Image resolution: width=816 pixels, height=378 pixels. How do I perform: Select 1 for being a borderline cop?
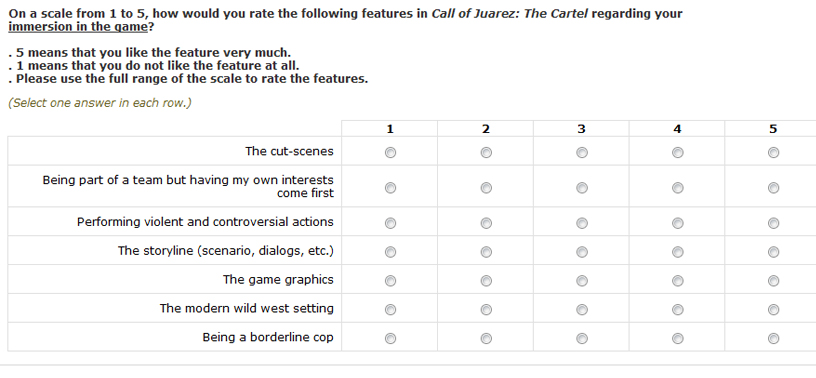click(x=390, y=338)
